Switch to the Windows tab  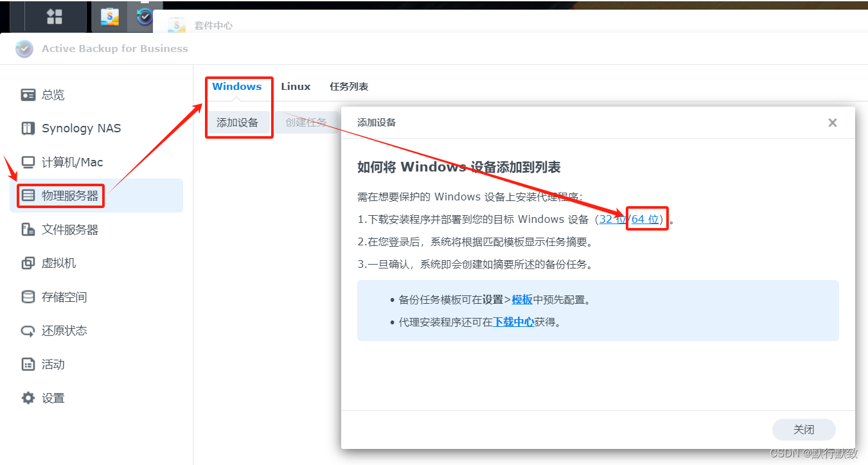(237, 87)
